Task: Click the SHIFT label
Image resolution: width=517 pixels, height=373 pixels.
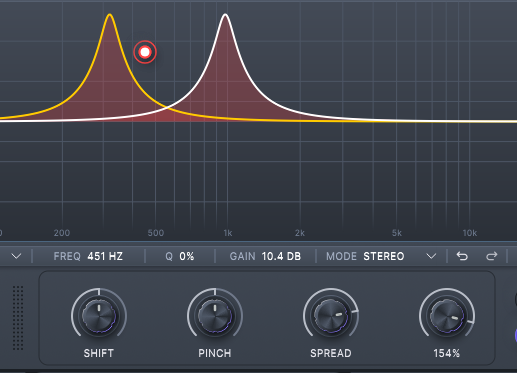Action: (x=99, y=353)
